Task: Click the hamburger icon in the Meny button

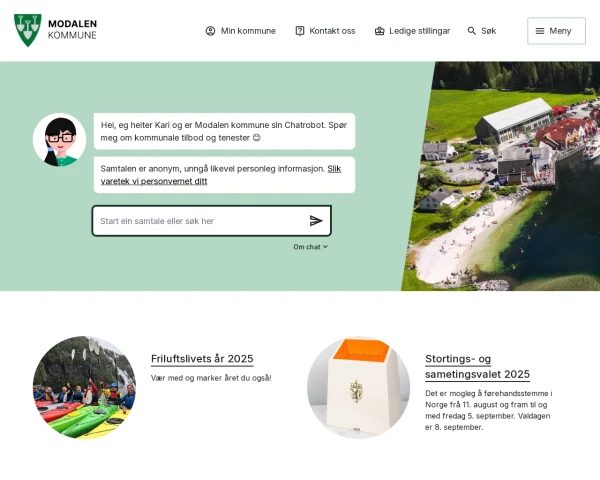Action: (540, 31)
